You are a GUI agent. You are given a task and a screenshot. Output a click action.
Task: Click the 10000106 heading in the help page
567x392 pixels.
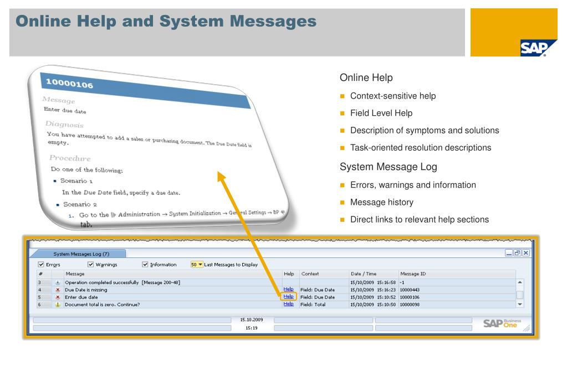69,84
